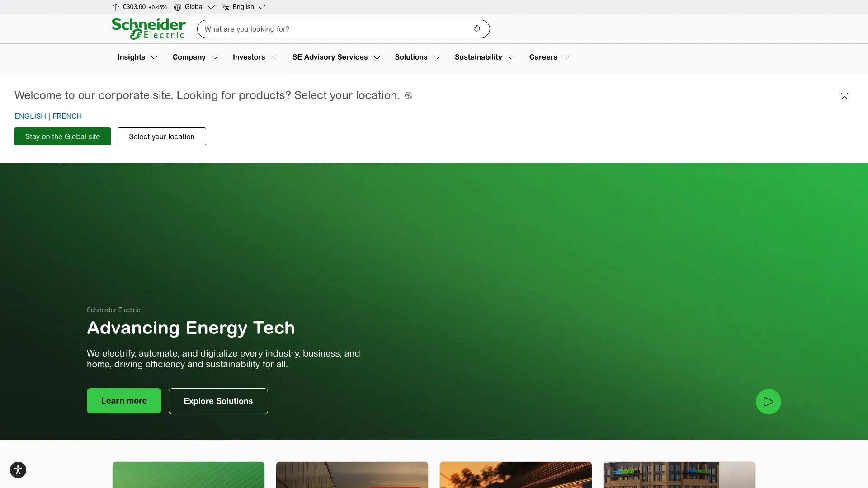Open the Insights menu

click(x=131, y=57)
